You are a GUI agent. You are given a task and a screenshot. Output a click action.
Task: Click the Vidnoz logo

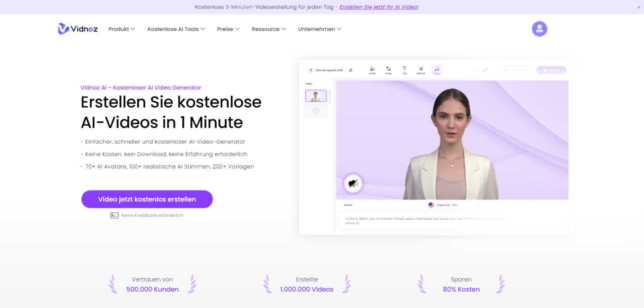(77, 29)
